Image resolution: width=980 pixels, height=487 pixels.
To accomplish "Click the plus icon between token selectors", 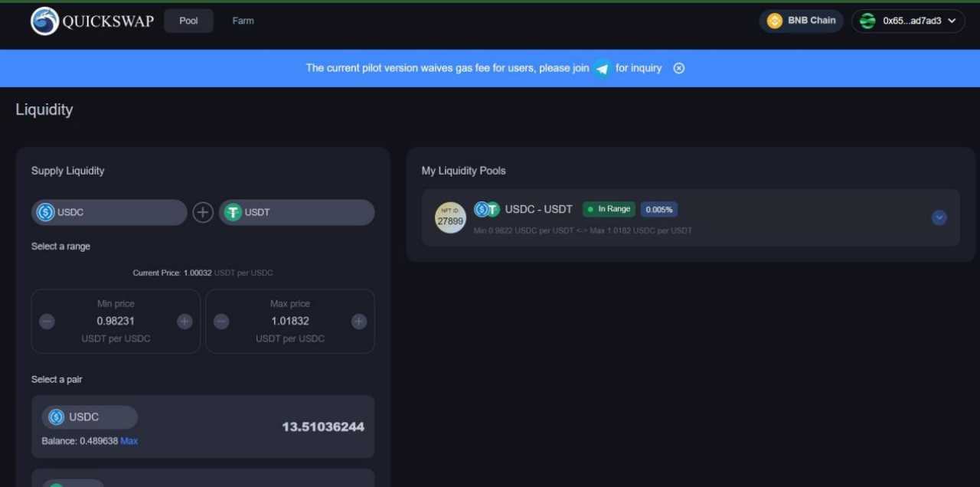I will [203, 212].
